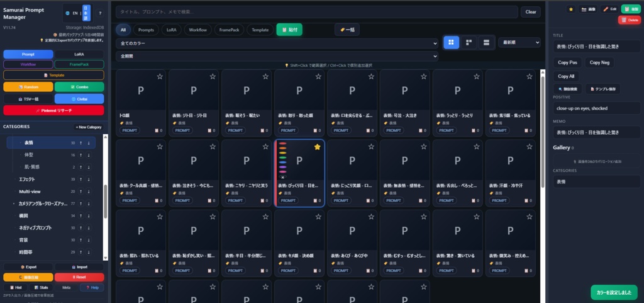
Task: Move エフェクト category down
Action: [x=89, y=180]
